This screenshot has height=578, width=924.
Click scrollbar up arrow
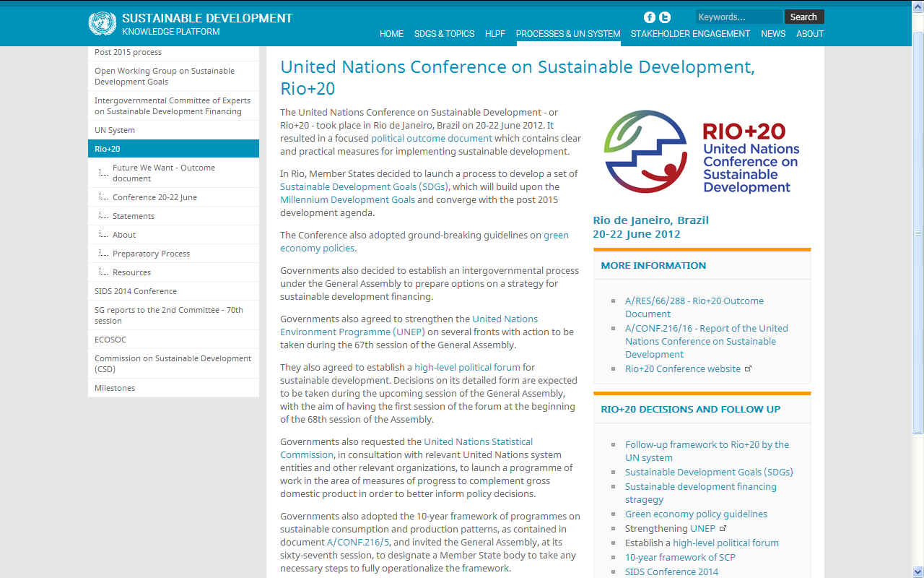(x=918, y=6)
